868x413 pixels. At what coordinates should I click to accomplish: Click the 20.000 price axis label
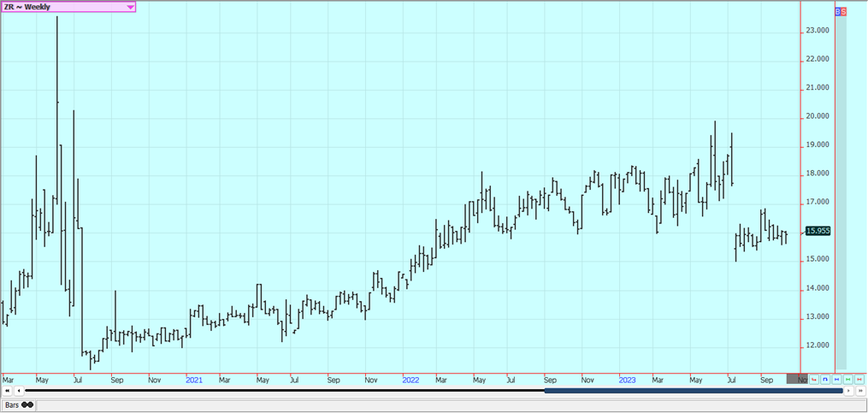click(817, 116)
